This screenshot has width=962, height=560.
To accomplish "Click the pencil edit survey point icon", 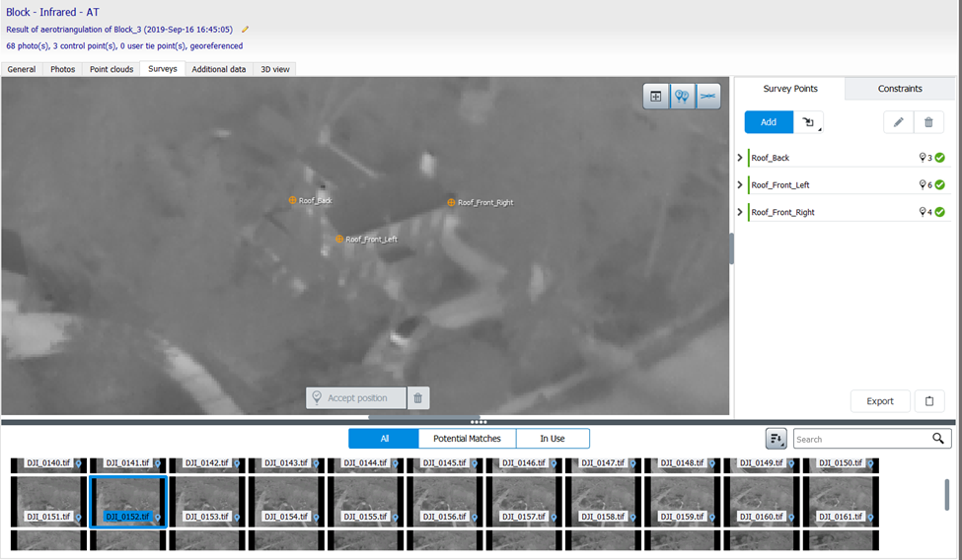I will [x=898, y=122].
